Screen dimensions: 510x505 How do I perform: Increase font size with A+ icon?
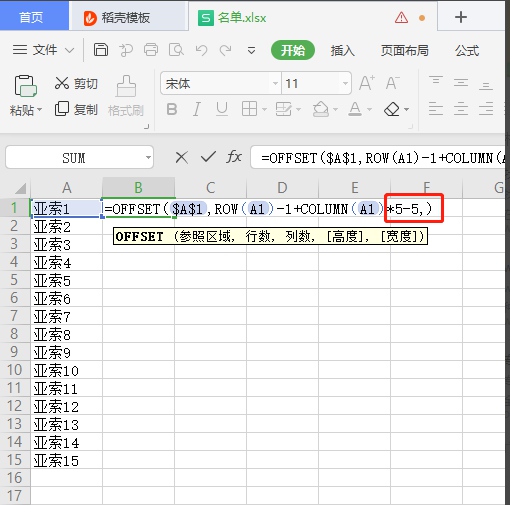(x=367, y=83)
